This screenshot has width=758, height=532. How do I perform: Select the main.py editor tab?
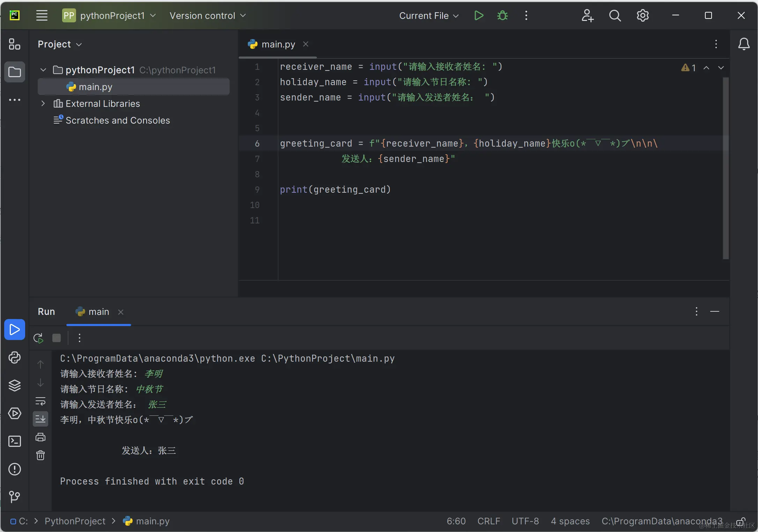[278, 44]
